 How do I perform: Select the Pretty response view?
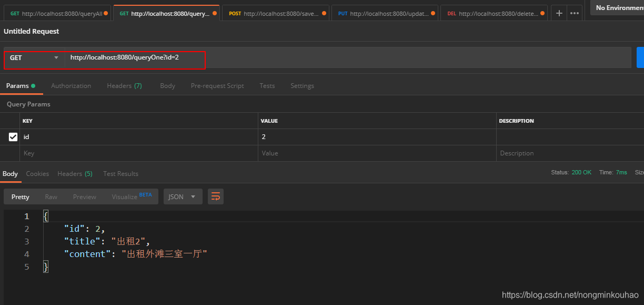pos(21,196)
